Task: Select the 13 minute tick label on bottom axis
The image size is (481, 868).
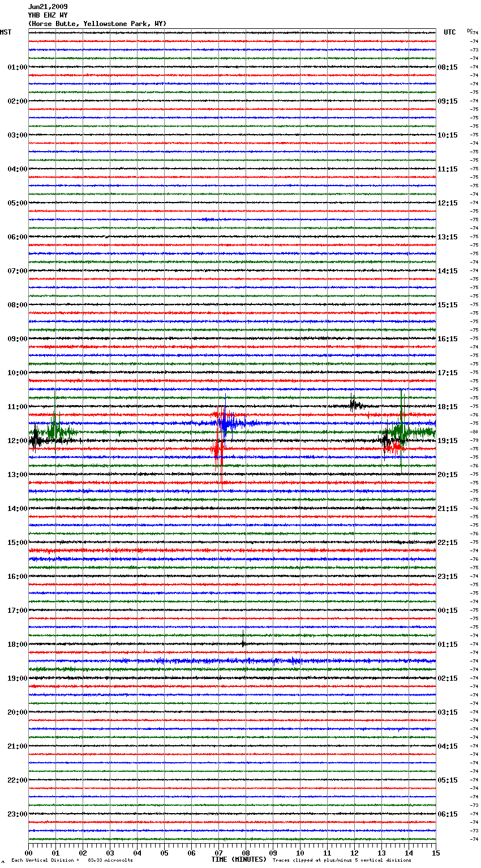Action: pos(381,853)
